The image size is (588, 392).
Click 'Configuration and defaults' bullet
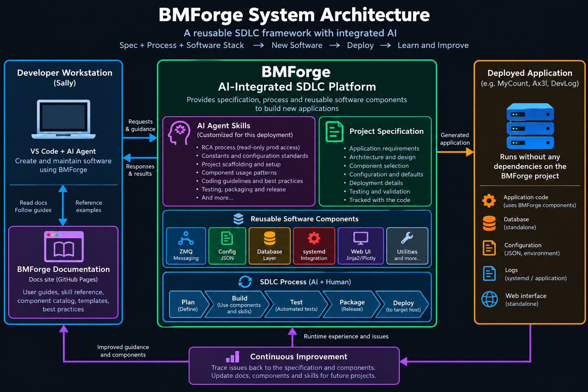pyautogui.click(x=386, y=174)
